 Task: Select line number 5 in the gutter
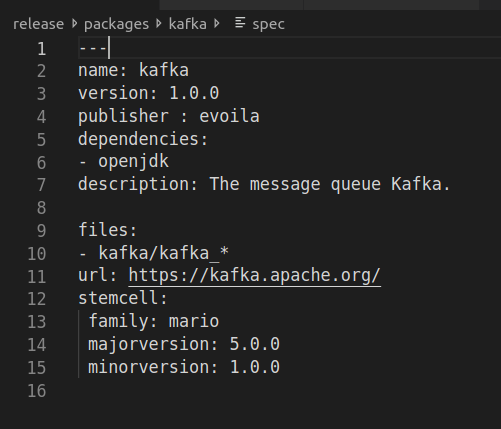[41, 140]
